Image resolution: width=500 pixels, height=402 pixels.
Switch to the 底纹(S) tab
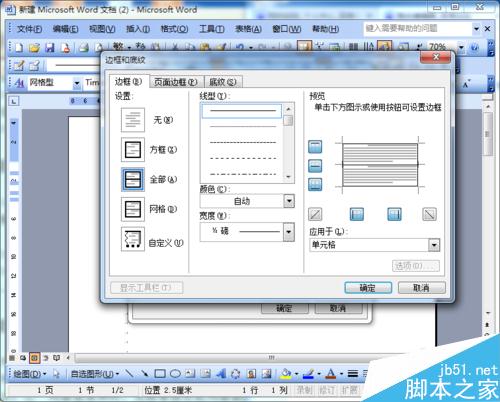coord(223,82)
